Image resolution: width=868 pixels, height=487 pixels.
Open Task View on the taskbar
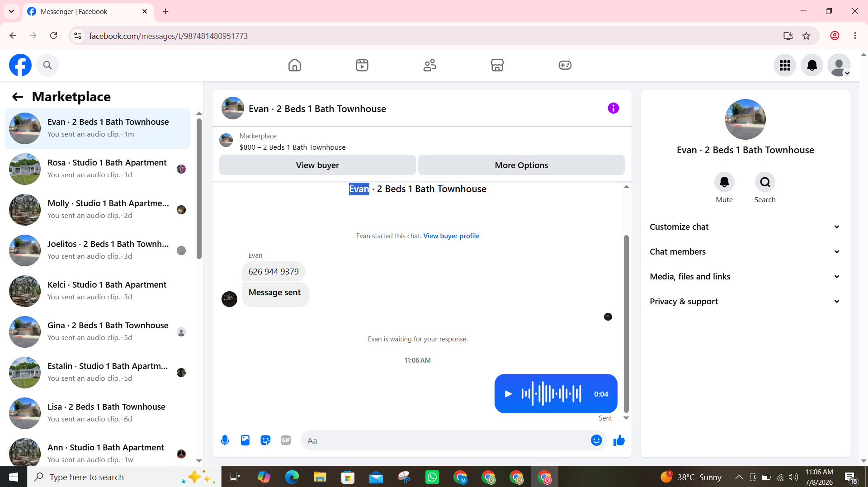tap(235, 477)
